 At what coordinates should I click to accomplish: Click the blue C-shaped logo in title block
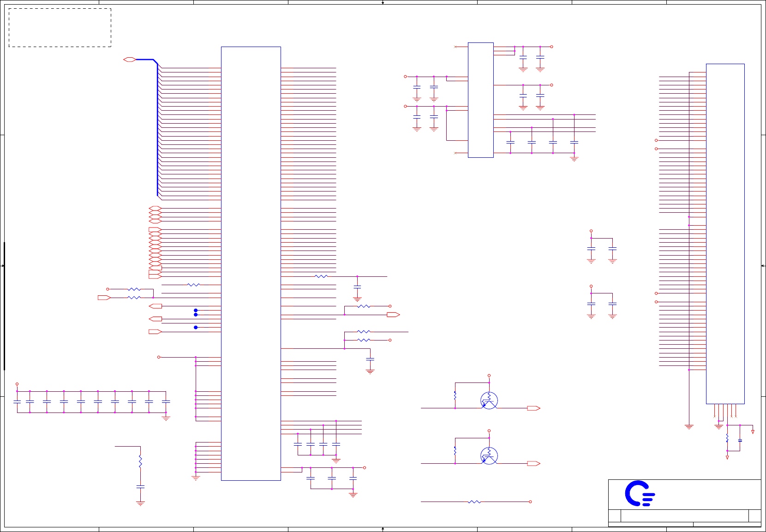pos(640,493)
